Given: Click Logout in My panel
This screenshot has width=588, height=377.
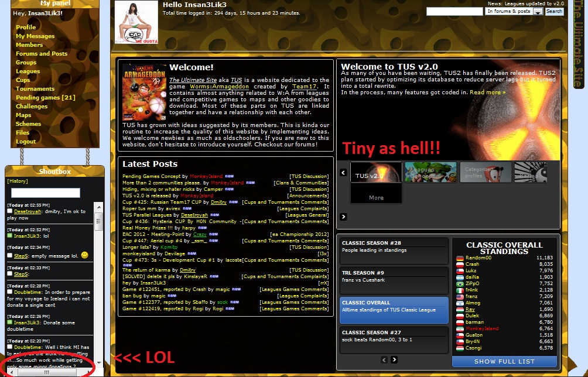Looking at the screenshot, I should (x=26, y=141).
